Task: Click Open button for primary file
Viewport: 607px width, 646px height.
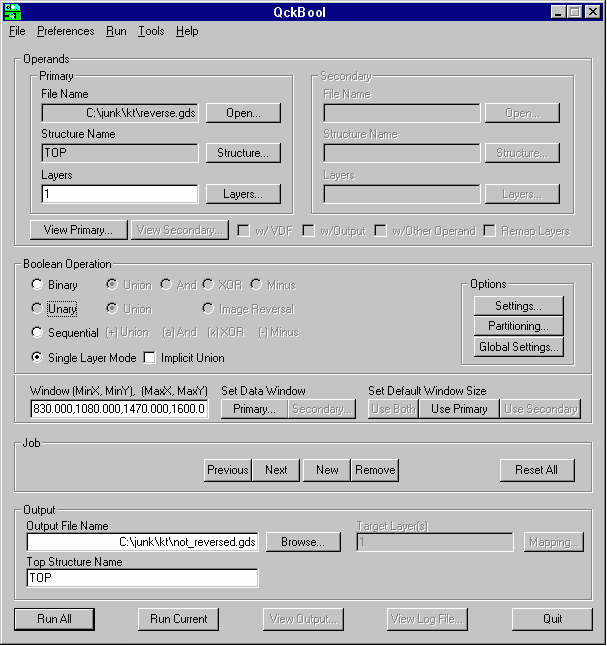Action: click(x=243, y=113)
